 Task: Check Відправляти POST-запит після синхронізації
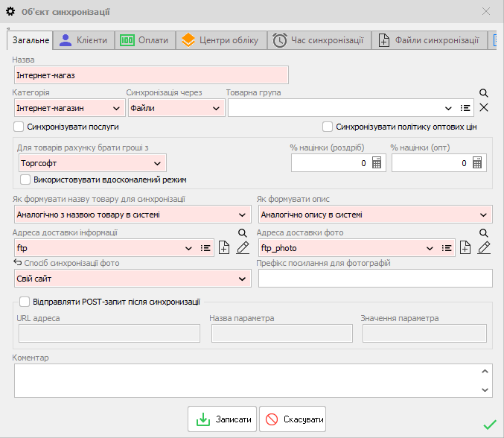point(25,302)
